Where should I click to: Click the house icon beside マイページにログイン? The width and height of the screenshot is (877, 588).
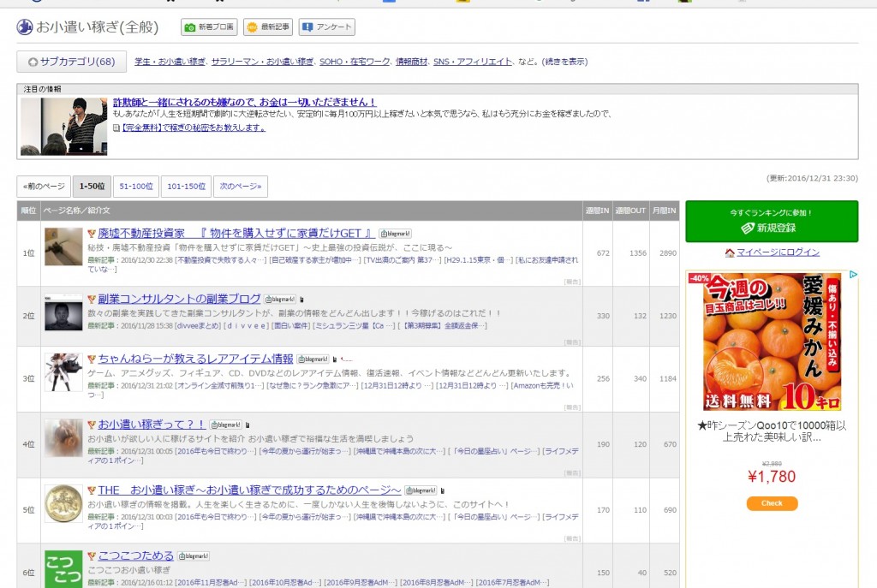730,252
